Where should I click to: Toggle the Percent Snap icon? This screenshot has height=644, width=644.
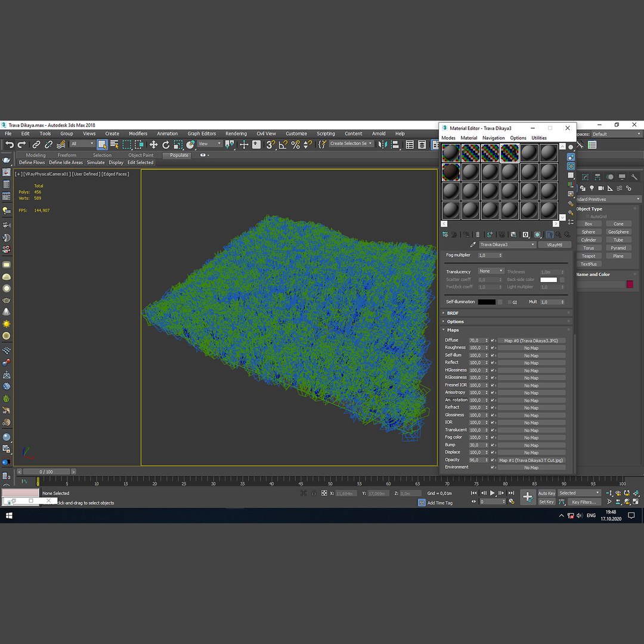(x=295, y=144)
